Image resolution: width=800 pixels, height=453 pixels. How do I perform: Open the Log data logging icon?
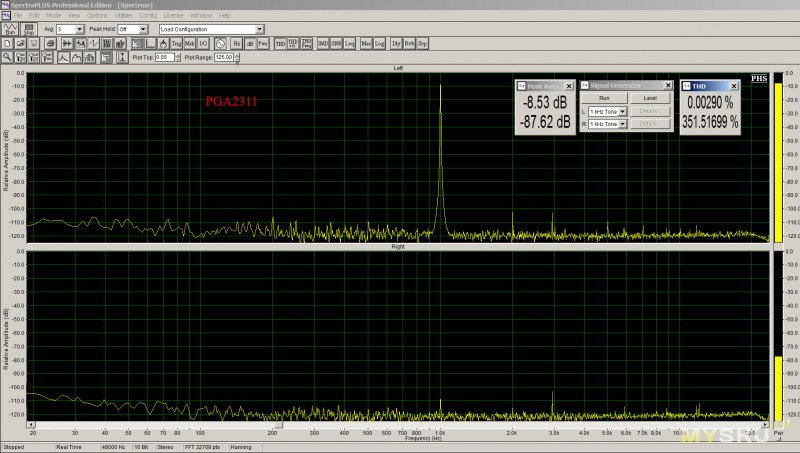click(x=380, y=44)
